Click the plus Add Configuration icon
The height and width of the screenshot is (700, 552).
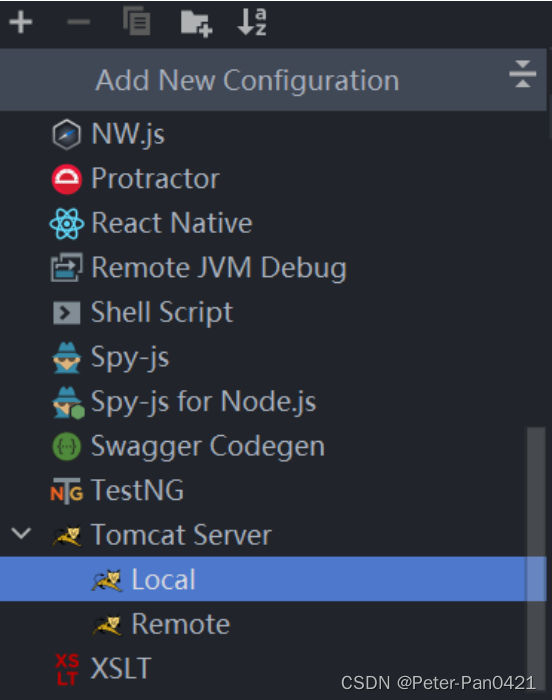point(21,22)
